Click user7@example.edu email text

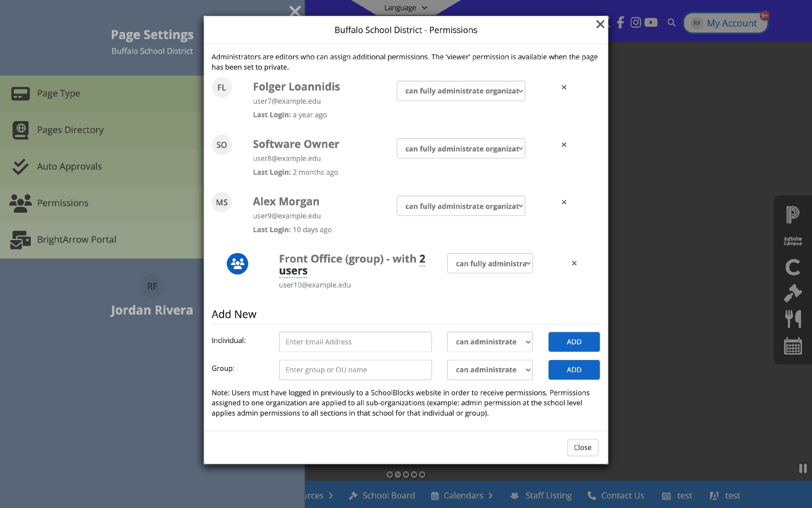pyautogui.click(x=287, y=101)
